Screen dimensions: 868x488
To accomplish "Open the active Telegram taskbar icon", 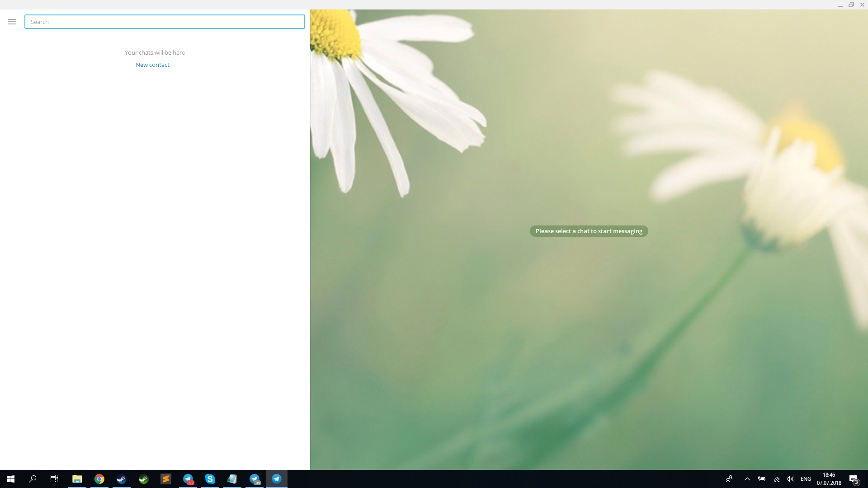I will point(277,479).
